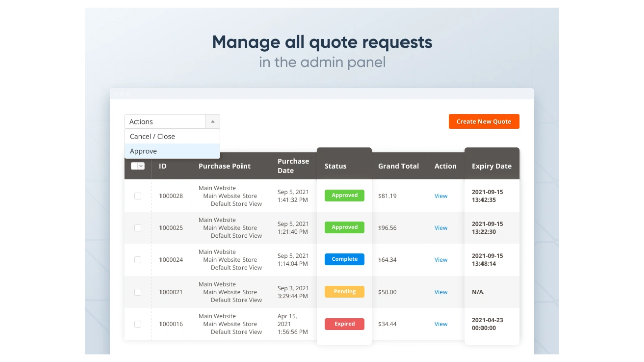
Task: View the Expired quote 1000016
Action: [x=441, y=324]
